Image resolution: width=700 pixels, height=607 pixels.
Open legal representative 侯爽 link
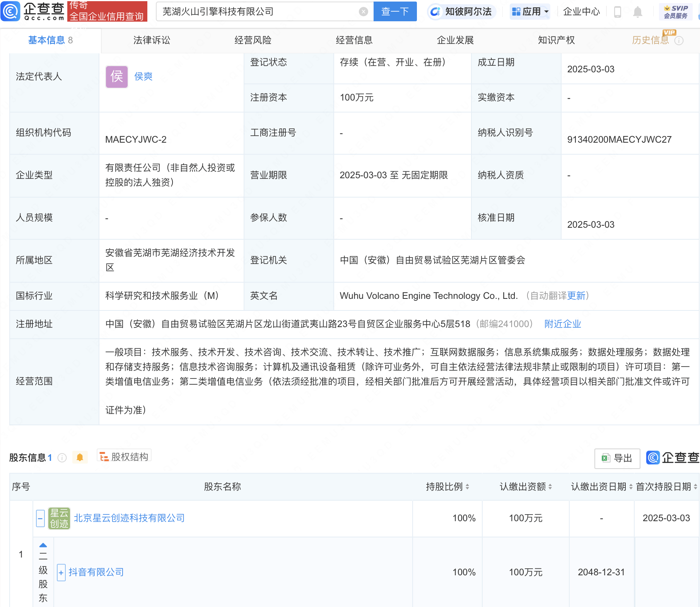pyautogui.click(x=143, y=77)
